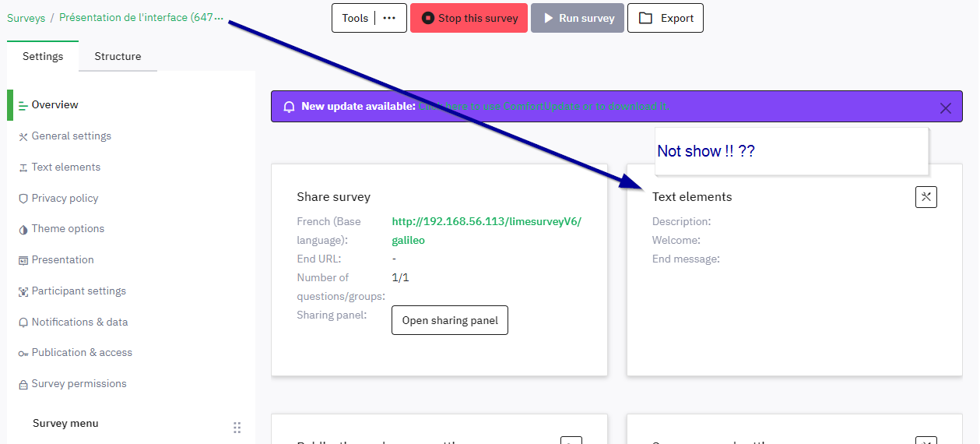Click the Theme options contrast icon
The image size is (980, 444).
point(23,229)
